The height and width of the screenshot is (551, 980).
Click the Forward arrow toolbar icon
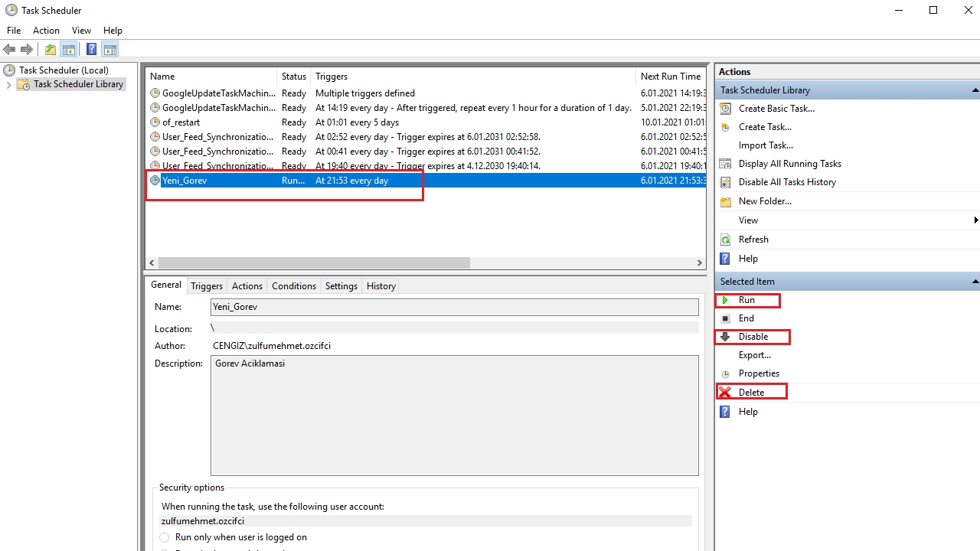[27, 50]
